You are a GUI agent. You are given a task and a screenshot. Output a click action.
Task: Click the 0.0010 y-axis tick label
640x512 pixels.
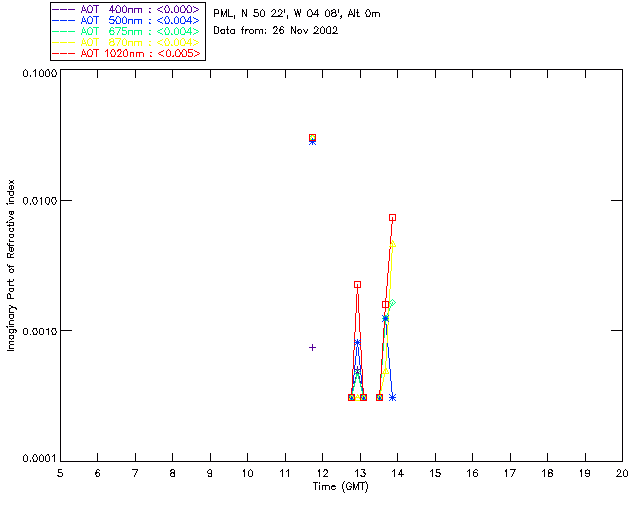click(x=40, y=331)
